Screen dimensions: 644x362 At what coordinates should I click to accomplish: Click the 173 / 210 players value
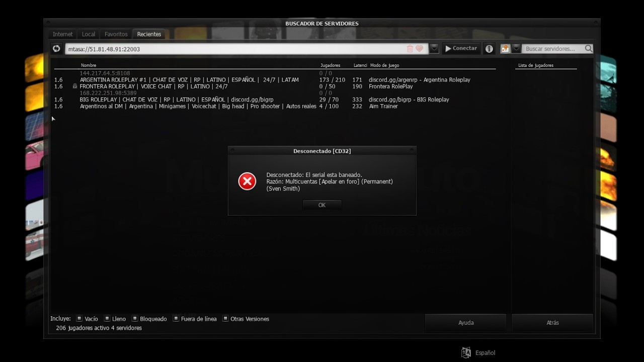pos(332,80)
